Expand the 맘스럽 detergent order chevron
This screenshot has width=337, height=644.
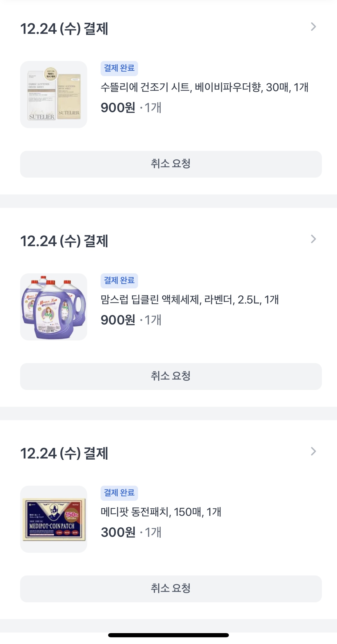pyautogui.click(x=313, y=239)
